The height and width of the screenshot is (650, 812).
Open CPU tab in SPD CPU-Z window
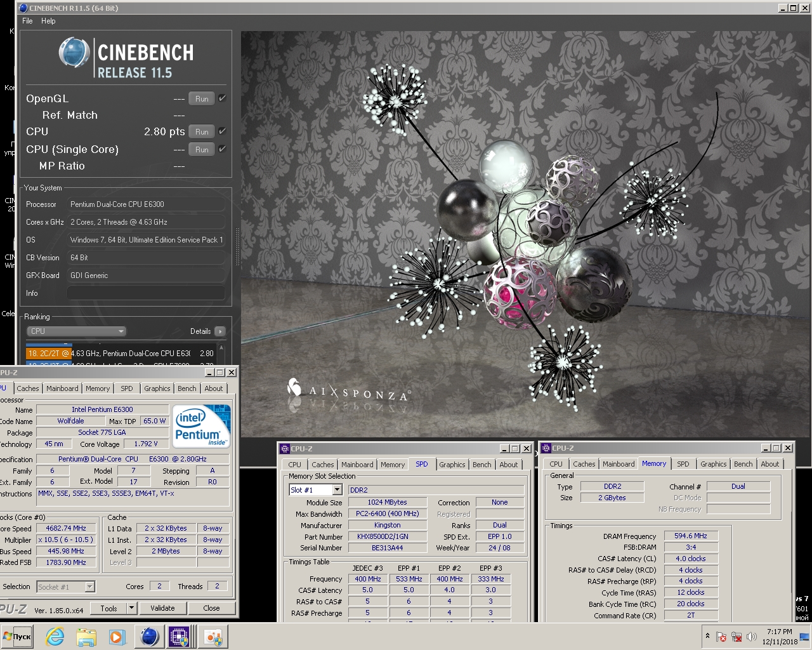coord(295,465)
